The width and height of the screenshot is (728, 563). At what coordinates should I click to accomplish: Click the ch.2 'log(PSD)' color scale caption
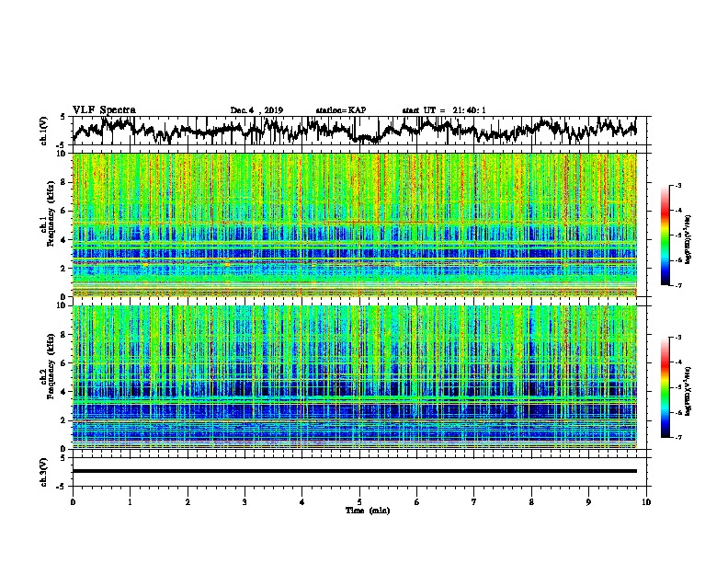click(x=688, y=391)
